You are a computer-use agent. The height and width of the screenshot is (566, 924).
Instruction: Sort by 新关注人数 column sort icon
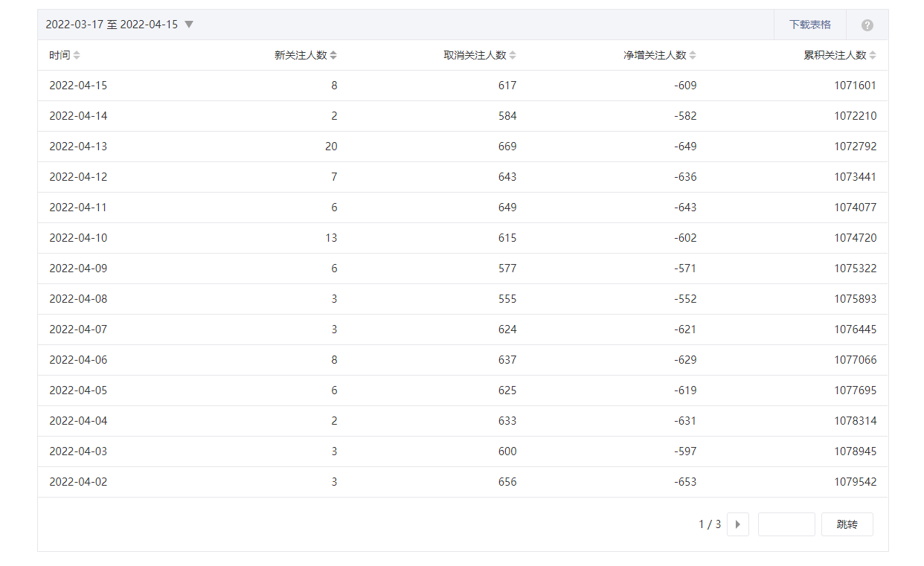click(333, 55)
